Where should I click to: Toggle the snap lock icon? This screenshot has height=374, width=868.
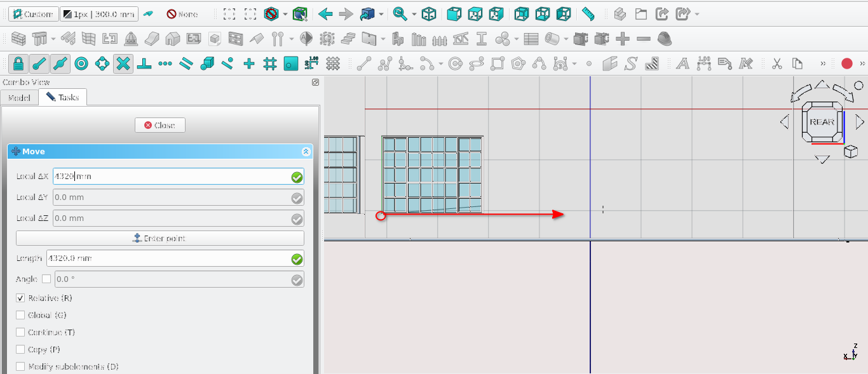coord(18,63)
